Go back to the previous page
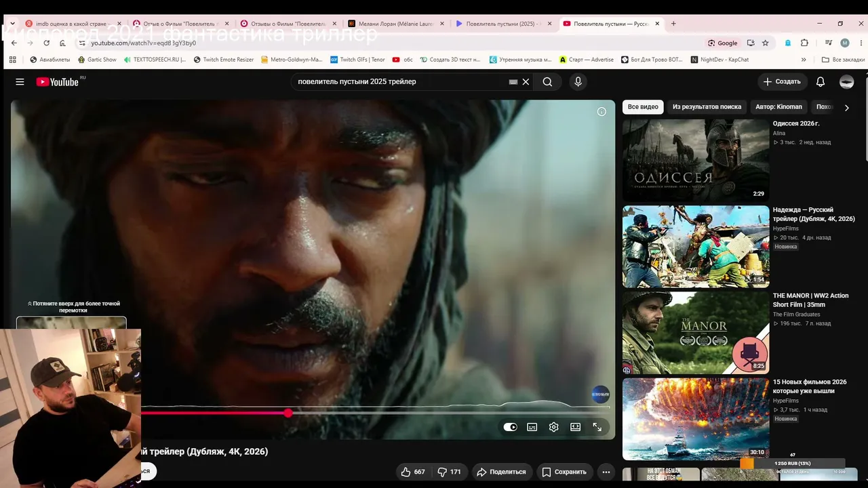The height and width of the screenshot is (488, 868). 14,43
